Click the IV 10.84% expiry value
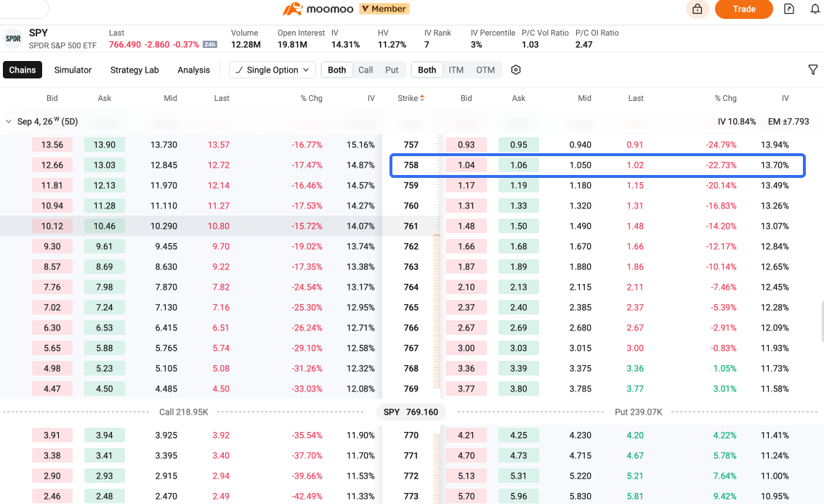The width and height of the screenshot is (824, 504). (x=737, y=121)
